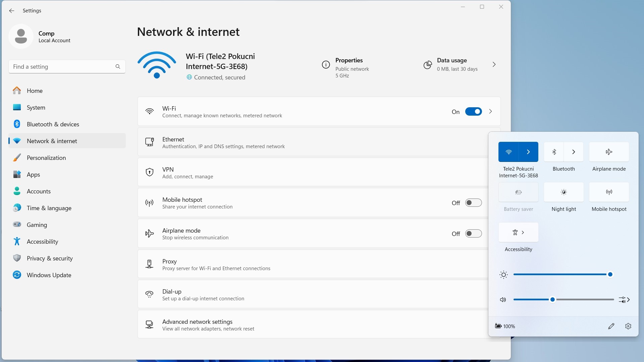Toggle the Bluetooth quick tile
The height and width of the screenshot is (362, 644).
pyautogui.click(x=554, y=152)
